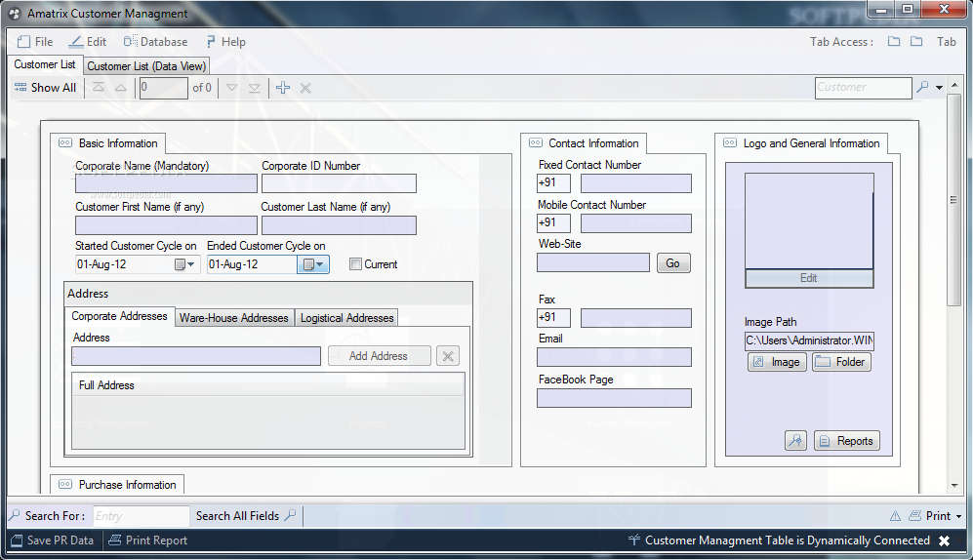Screen dimensions: 973x560
Task: Click the Corporate Name input field
Action: [166, 183]
